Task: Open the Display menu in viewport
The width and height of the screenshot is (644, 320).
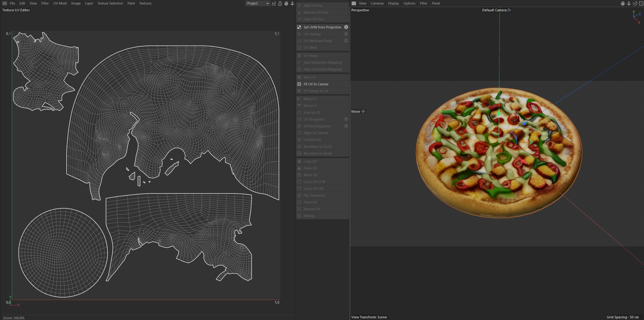Action: point(393,3)
